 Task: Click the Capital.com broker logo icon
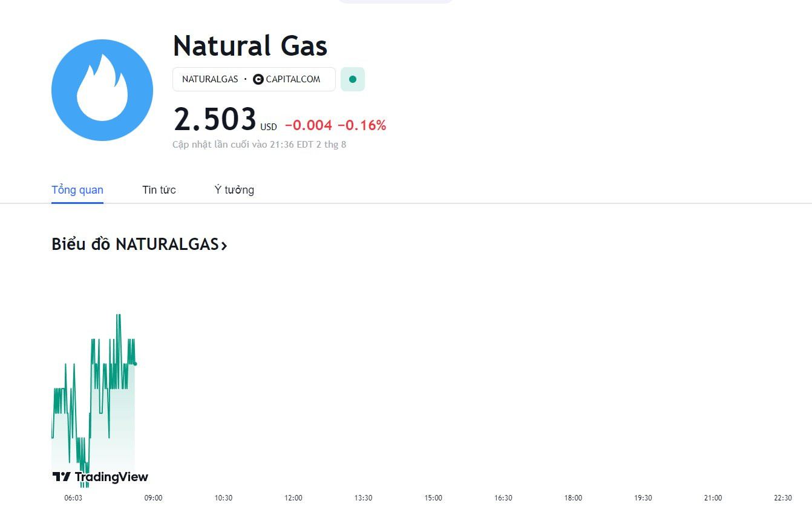click(258, 79)
